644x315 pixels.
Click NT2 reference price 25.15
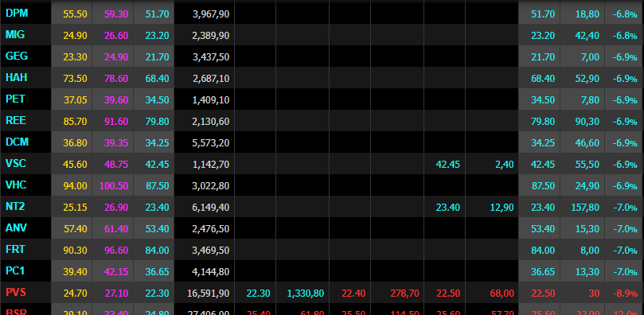(x=75, y=208)
